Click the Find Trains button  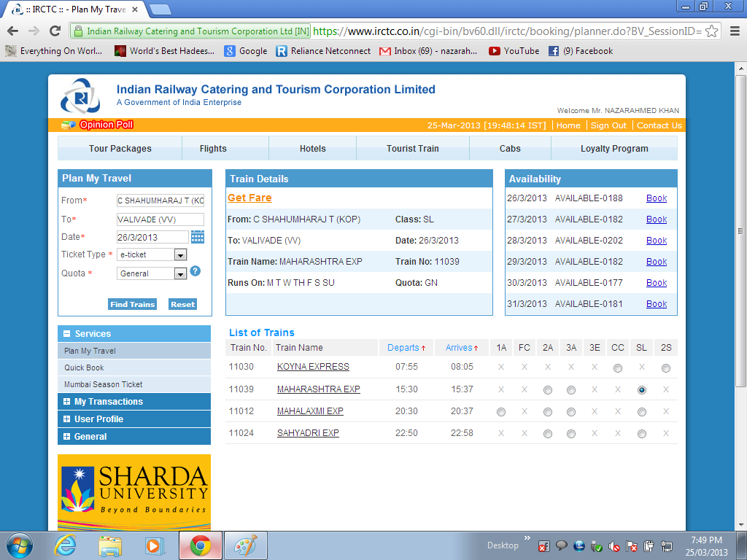(x=132, y=304)
